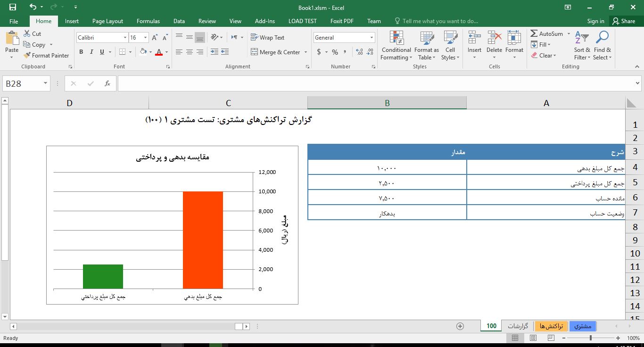Click the Format cells button
This screenshot has width=644, height=347.
point(514,45)
